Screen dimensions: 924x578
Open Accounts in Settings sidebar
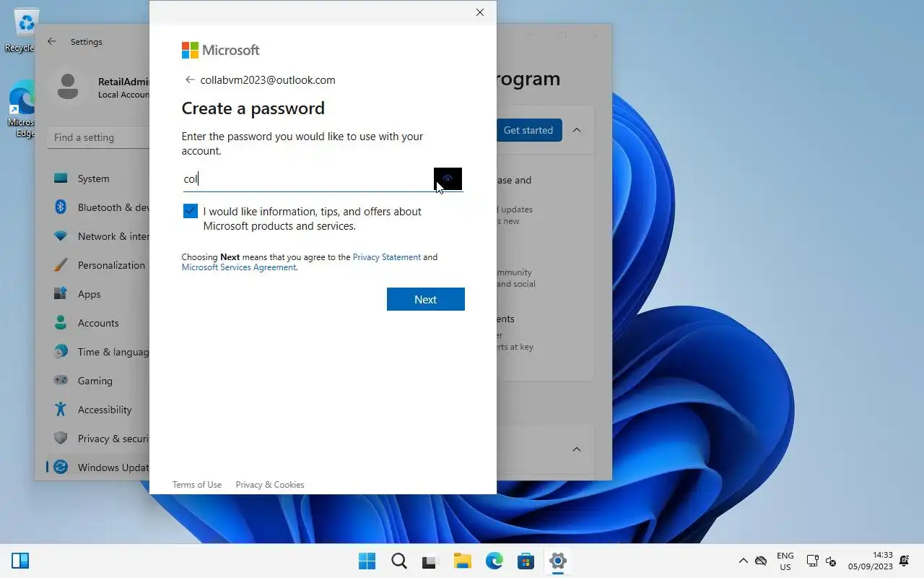97,323
